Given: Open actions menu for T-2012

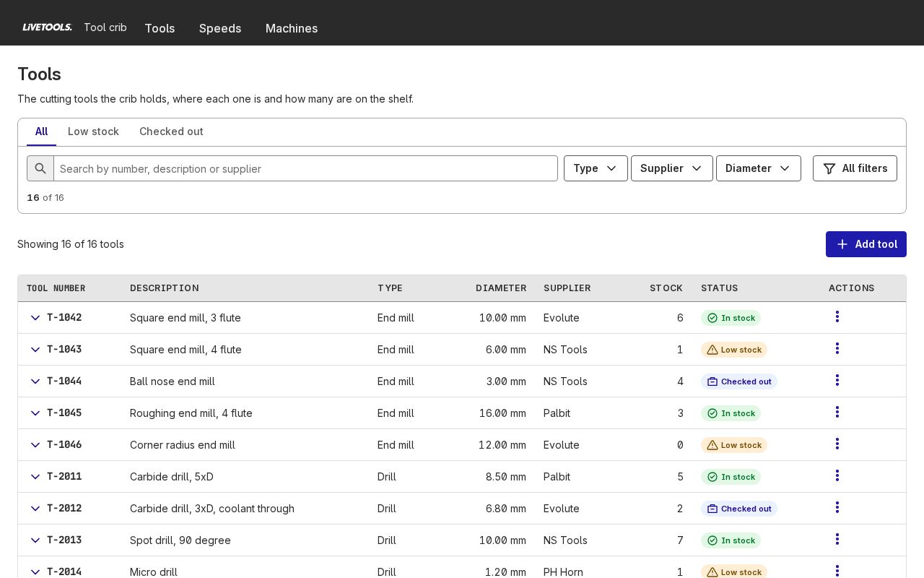Looking at the screenshot, I should [x=837, y=508].
